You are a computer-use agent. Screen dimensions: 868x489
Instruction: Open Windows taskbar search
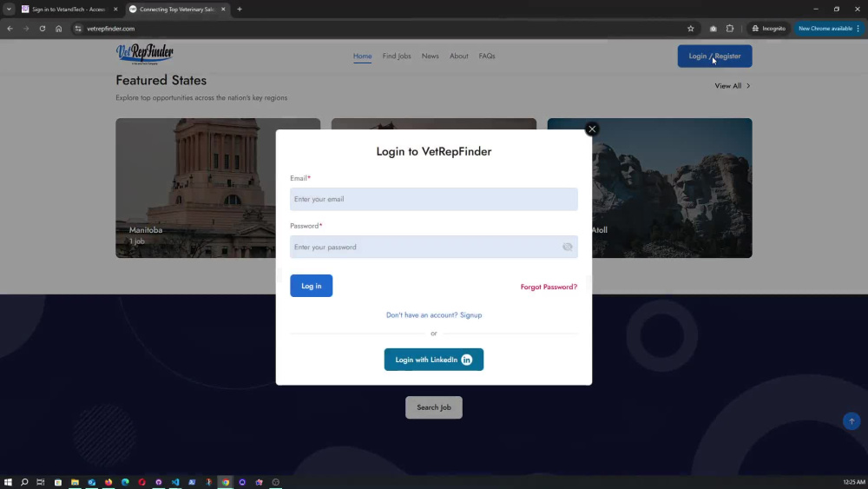(24, 482)
